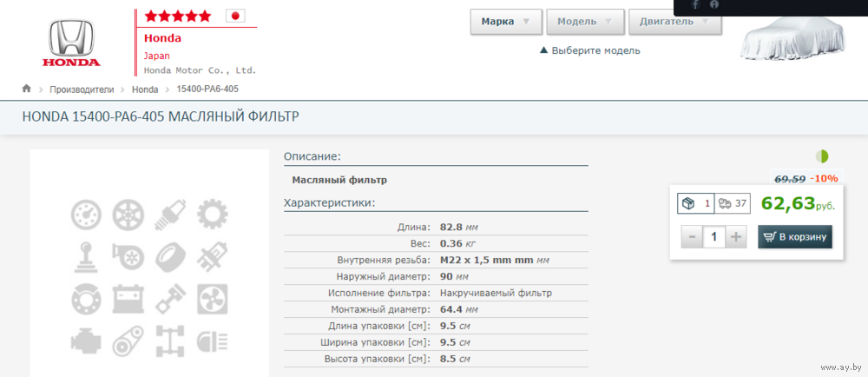Open the Модель dropdown

click(585, 22)
